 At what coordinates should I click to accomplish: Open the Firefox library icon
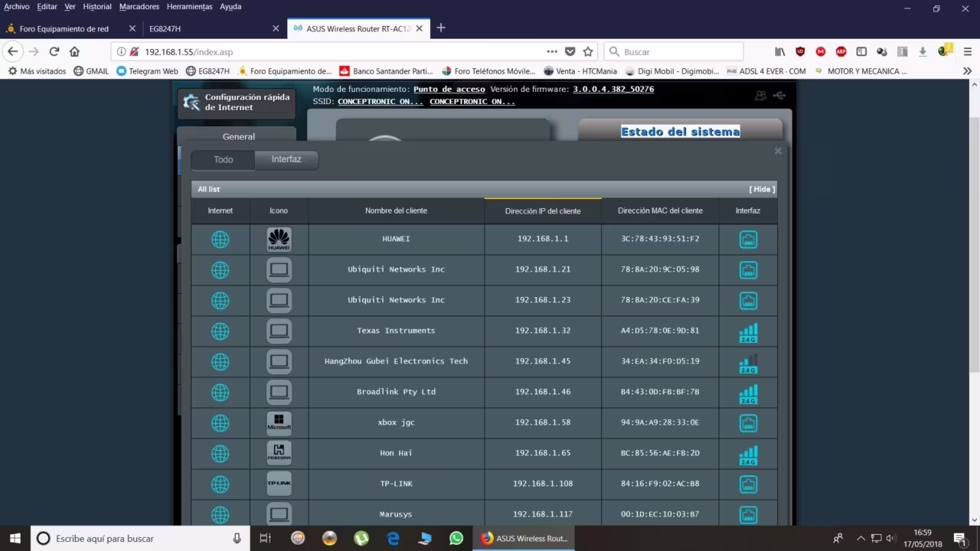(779, 51)
